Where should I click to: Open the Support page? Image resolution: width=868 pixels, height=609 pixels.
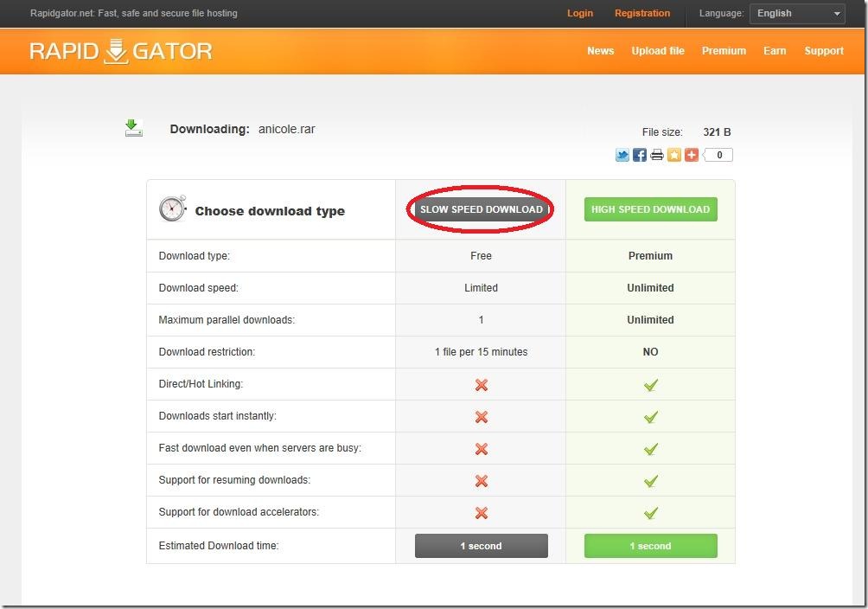823,51
